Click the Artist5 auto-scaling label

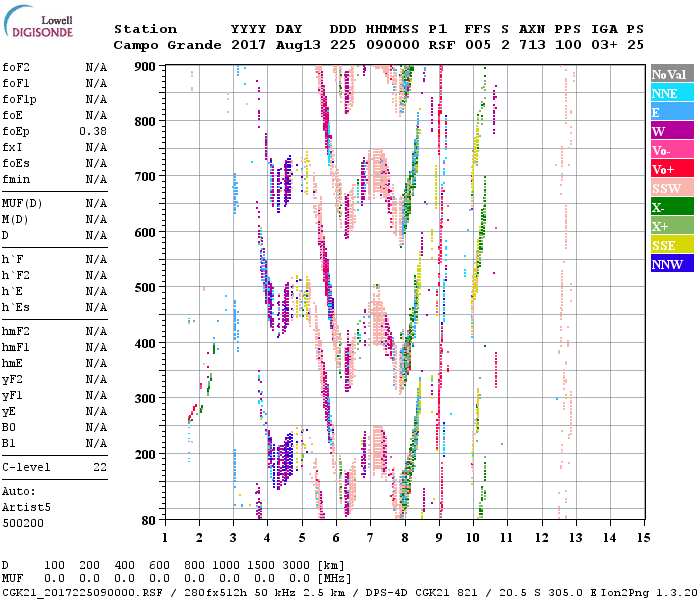click(x=26, y=508)
